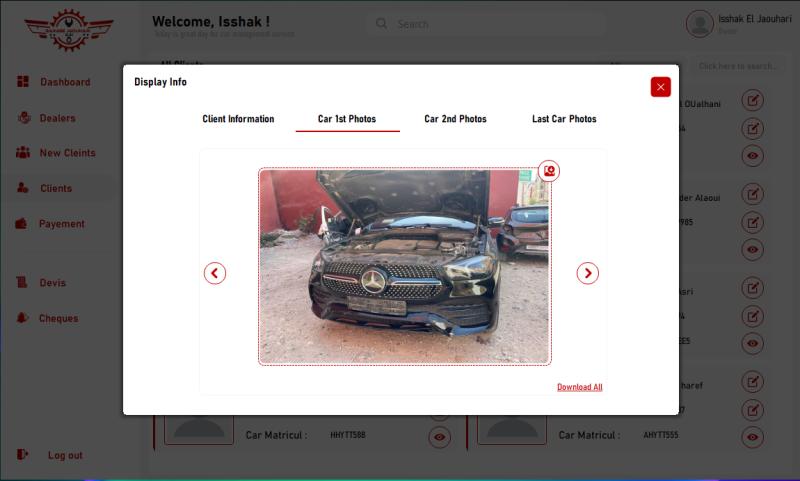Click the Log out door icon

[22, 454]
